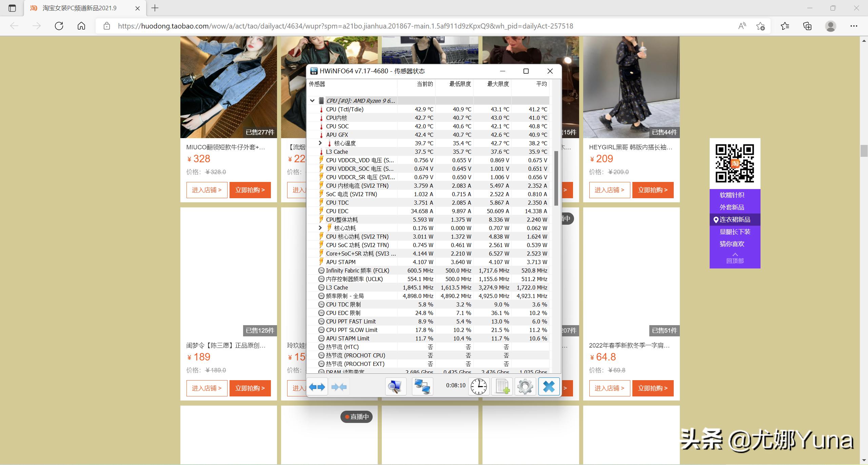Click the browser address bar URL
868x465 pixels.
345,26
